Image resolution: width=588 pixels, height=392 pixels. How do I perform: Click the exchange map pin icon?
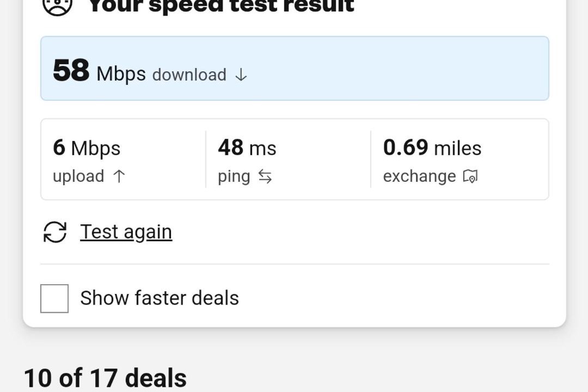(470, 176)
